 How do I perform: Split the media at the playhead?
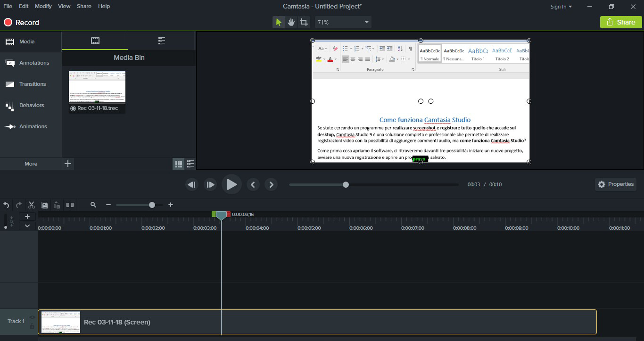[69, 205]
